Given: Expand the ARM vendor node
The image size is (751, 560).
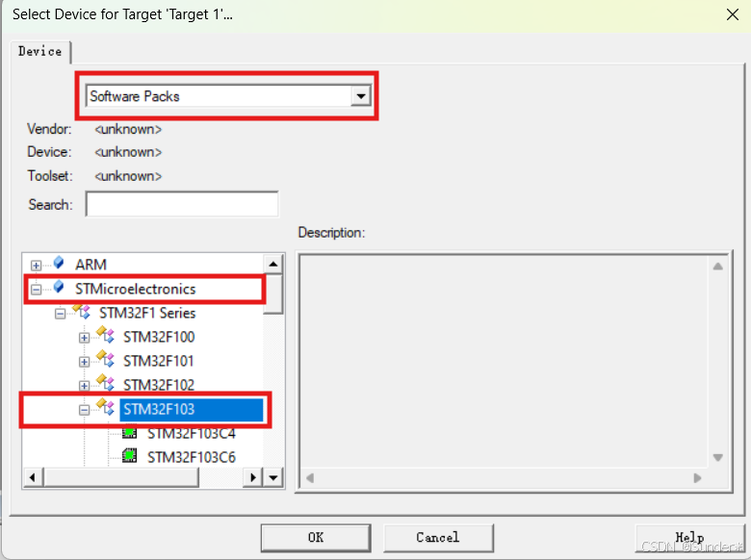Looking at the screenshot, I should point(36,266).
